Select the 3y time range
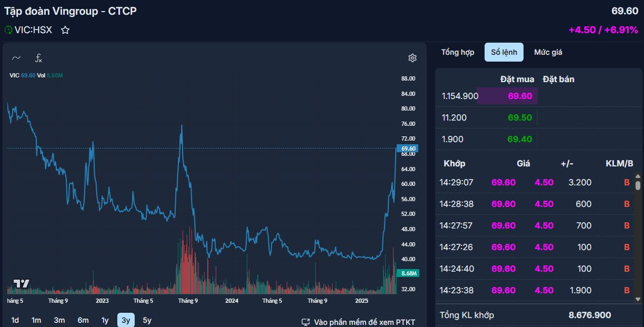 126,320
